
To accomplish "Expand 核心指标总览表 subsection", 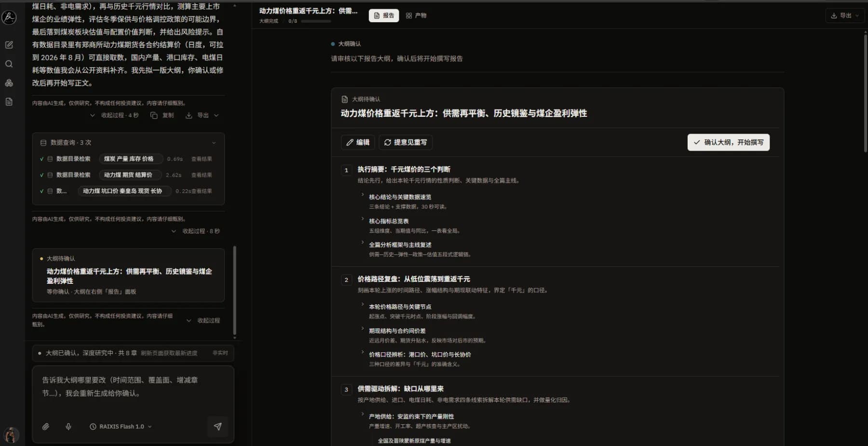I will point(363,219).
